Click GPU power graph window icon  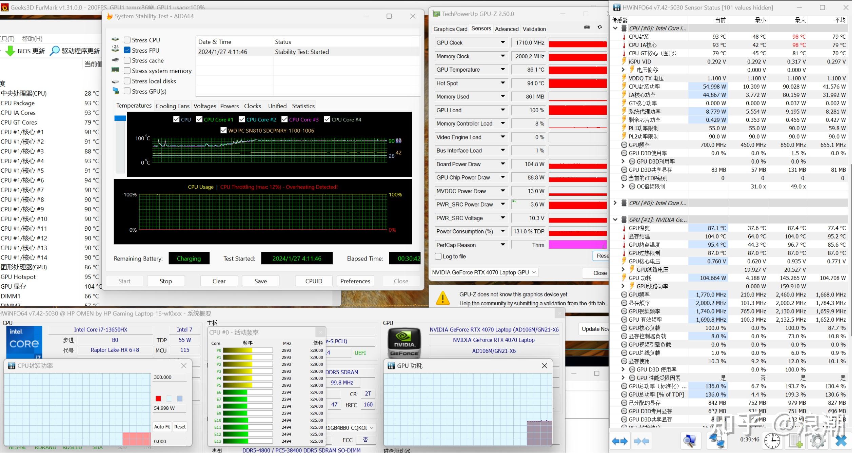tap(391, 366)
